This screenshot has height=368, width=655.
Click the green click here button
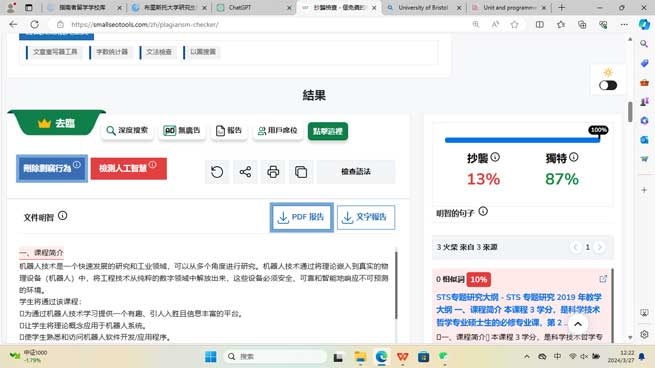(x=328, y=131)
